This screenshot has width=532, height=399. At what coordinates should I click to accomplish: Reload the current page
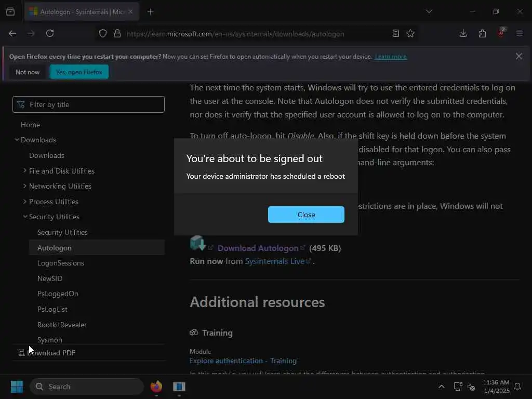point(50,34)
